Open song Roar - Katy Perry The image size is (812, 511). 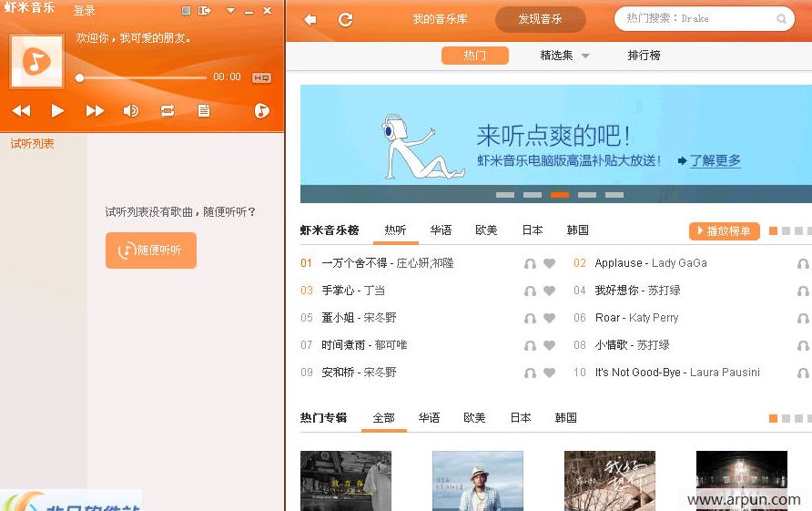[636, 318]
